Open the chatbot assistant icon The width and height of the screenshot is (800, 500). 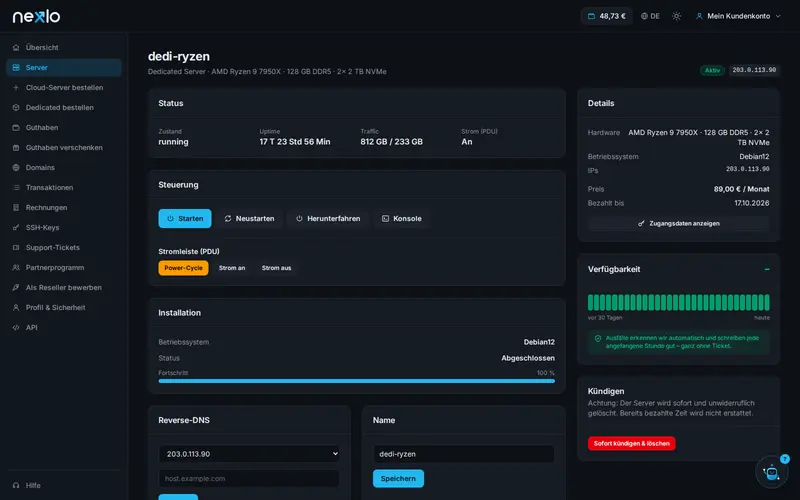tap(771, 472)
